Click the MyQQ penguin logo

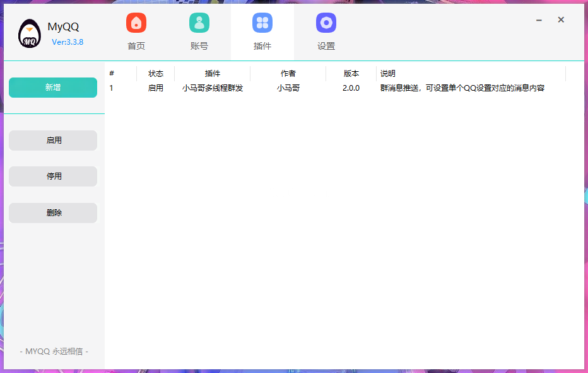29,34
